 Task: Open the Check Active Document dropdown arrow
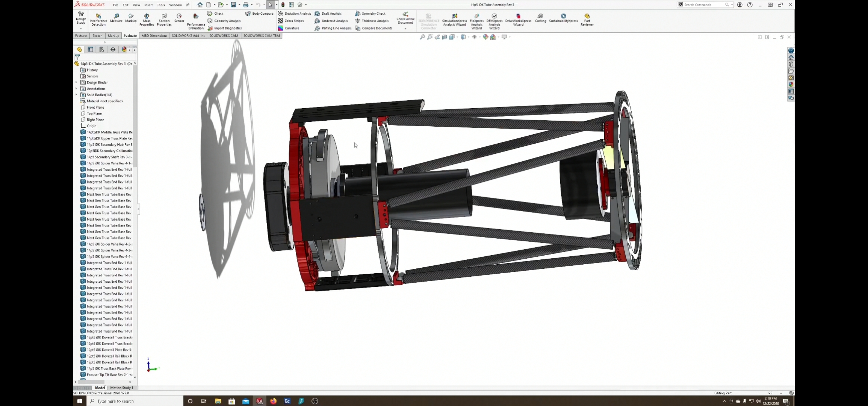click(x=405, y=29)
